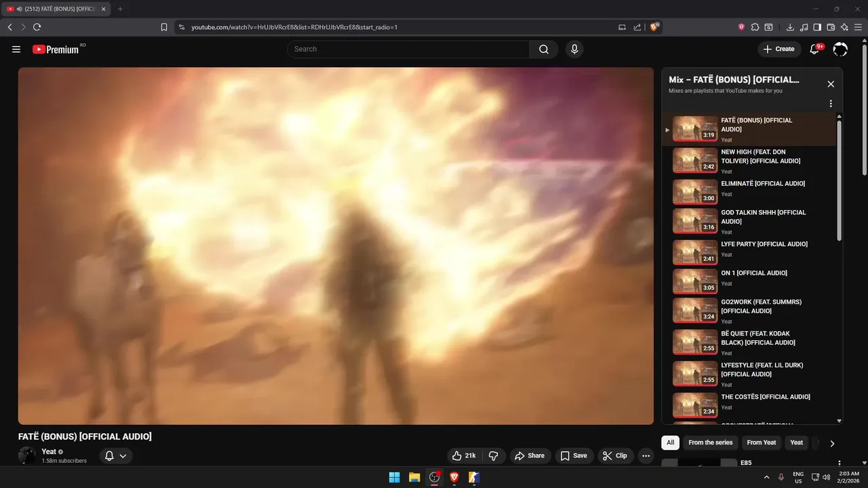Focus the YouTube search box

point(408,49)
